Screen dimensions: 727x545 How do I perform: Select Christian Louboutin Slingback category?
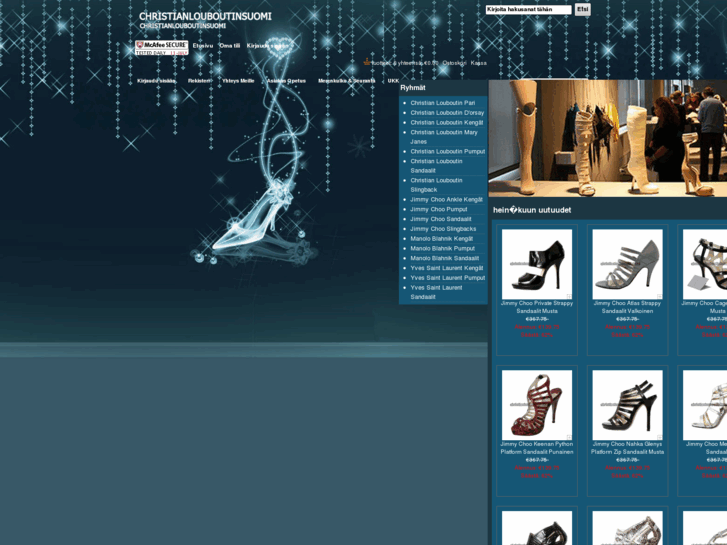436,185
